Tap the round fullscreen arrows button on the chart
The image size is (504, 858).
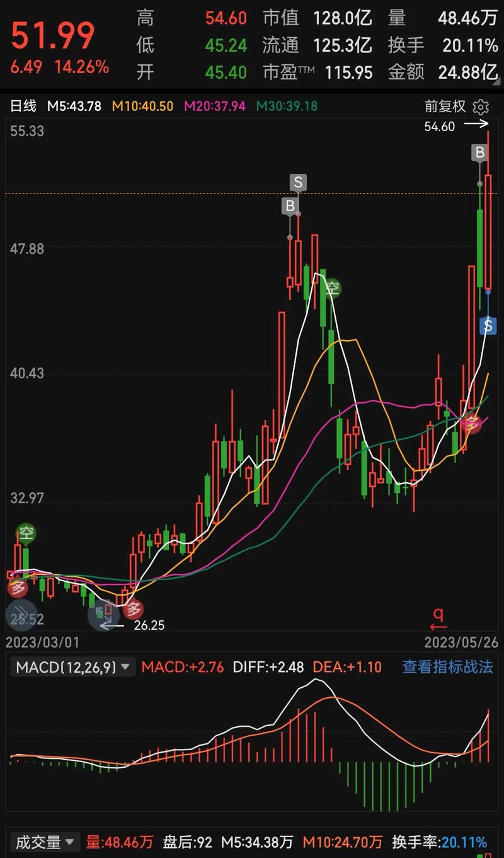pyautogui.click(x=103, y=615)
